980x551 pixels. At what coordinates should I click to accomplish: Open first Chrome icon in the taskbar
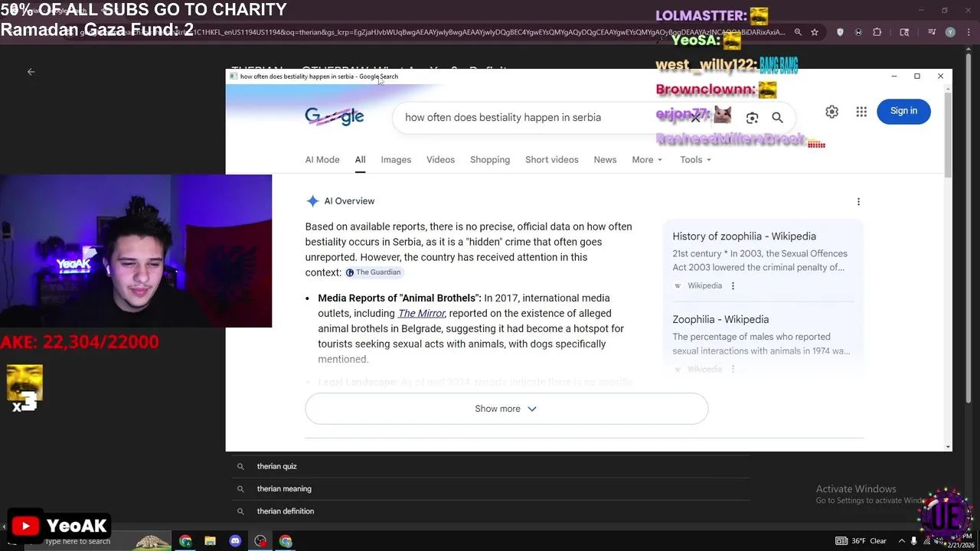click(185, 541)
